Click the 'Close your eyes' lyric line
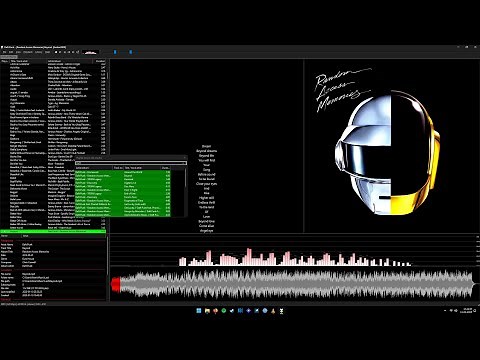The image size is (480, 360). pyautogui.click(x=206, y=184)
